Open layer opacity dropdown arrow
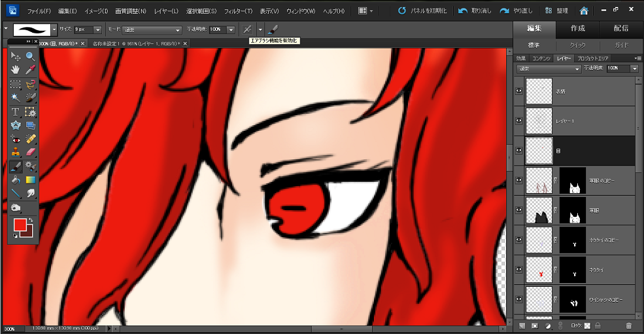Screen dimensions: 644x334 point(635,69)
